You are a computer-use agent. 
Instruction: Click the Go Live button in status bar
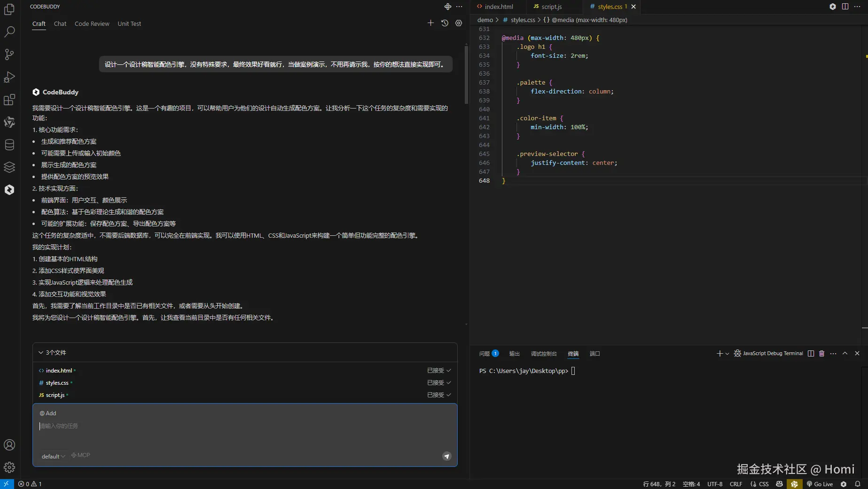tap(820, 484)
